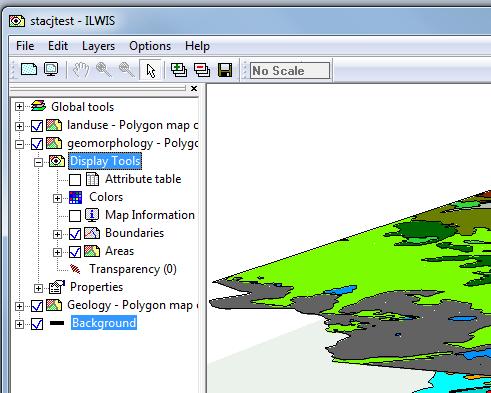491x393 pixels.
Task: Open the Options menu
Action: pyautogui.click(x=150, y=46)
